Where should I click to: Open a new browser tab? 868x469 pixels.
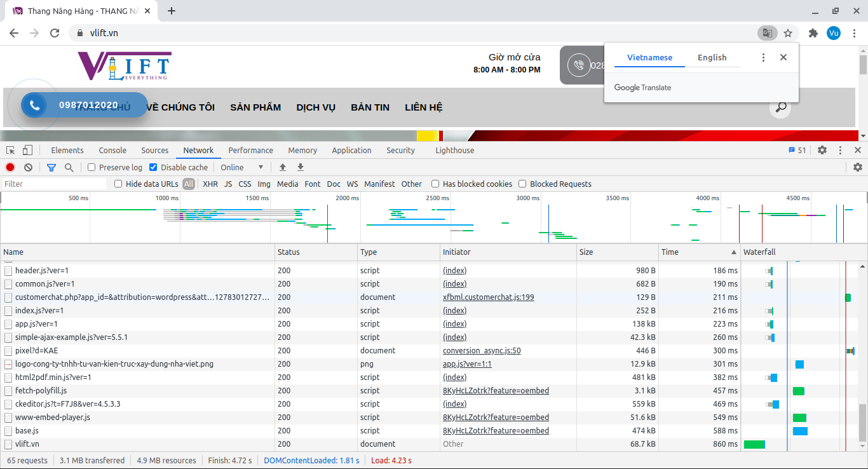171,11
